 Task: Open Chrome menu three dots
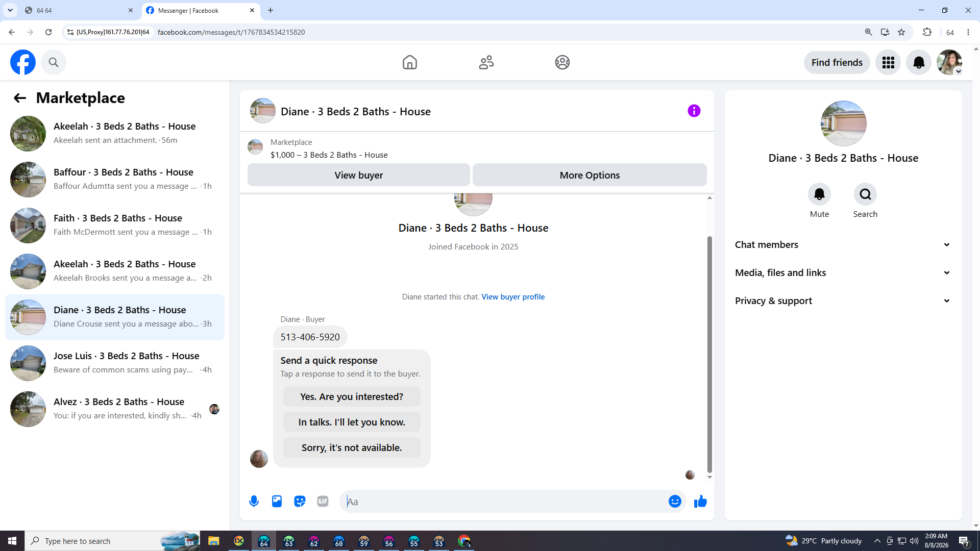[968, 32]
